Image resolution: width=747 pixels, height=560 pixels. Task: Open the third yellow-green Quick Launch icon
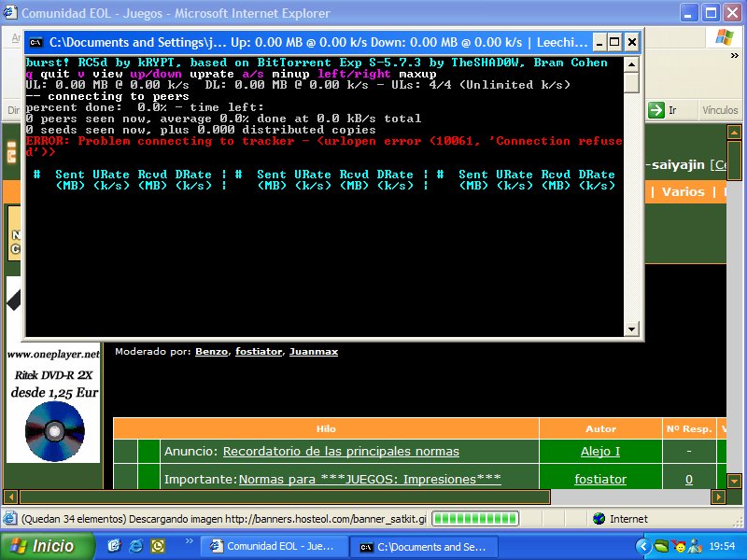click(x=158, y=546)
